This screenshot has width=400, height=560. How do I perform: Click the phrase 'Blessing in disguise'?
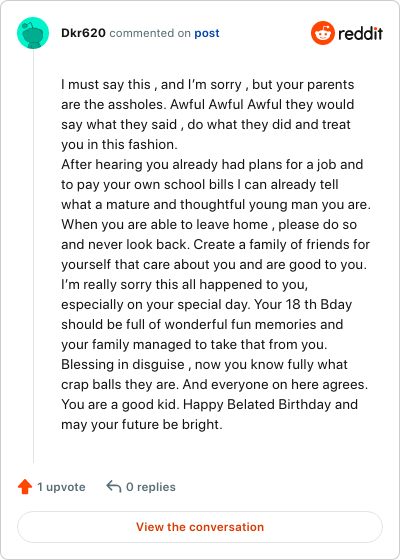[x=123, y=364]
